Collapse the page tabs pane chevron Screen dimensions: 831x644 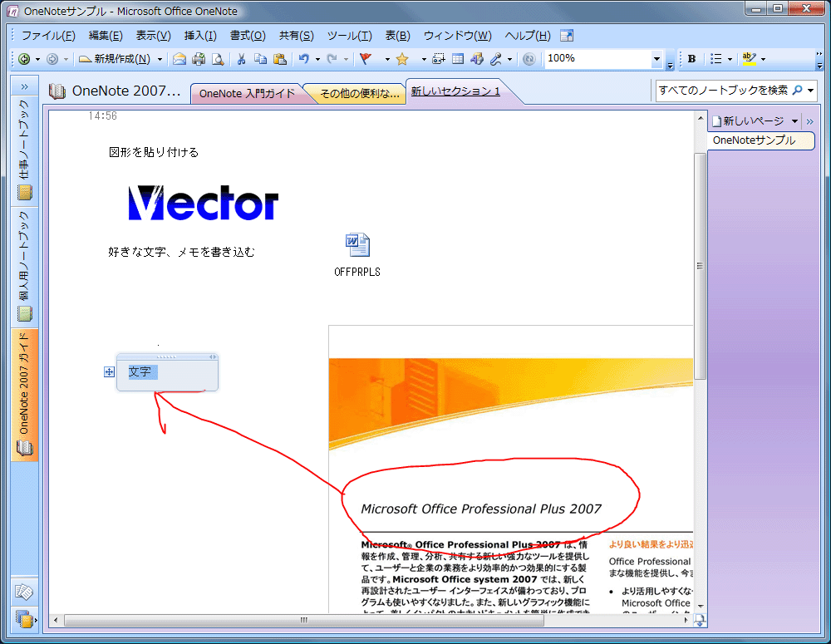point(809,121)
